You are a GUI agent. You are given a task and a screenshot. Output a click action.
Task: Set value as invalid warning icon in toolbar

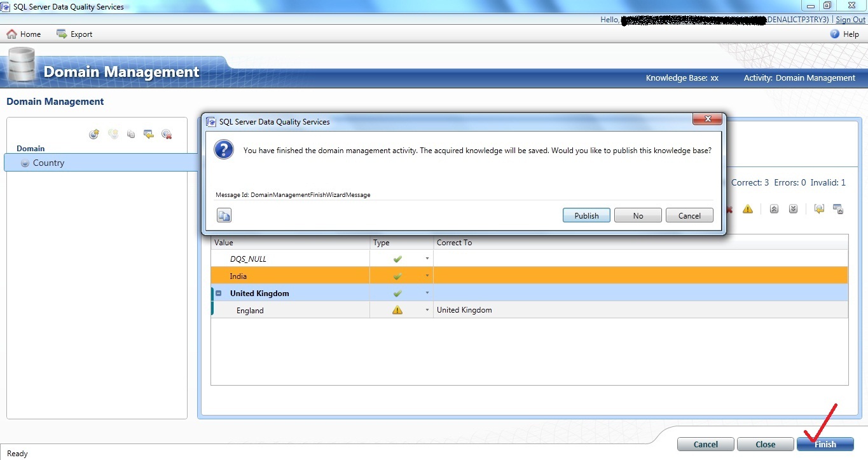(748, 208)
